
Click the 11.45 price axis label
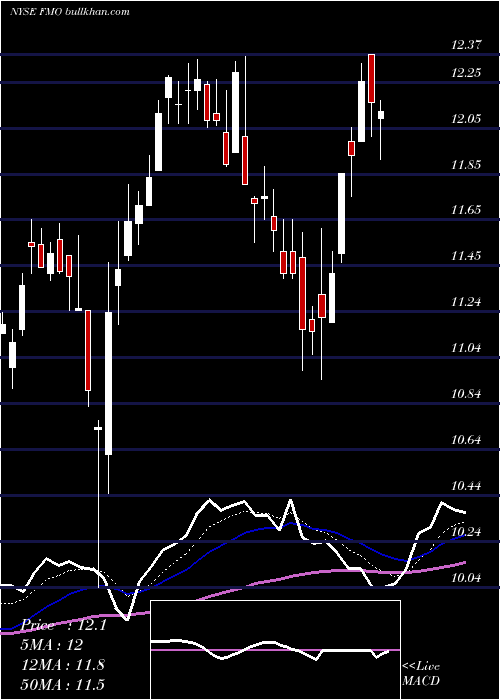pos(466,256)
